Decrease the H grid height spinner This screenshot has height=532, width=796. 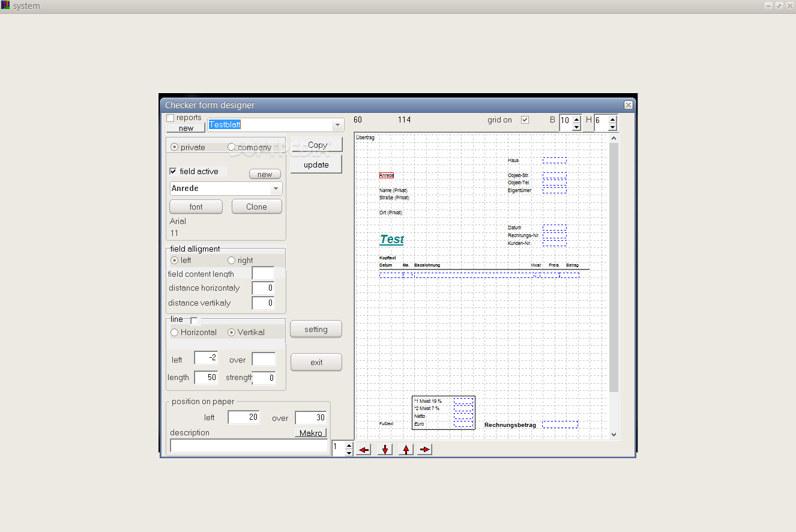coord(612,127)
